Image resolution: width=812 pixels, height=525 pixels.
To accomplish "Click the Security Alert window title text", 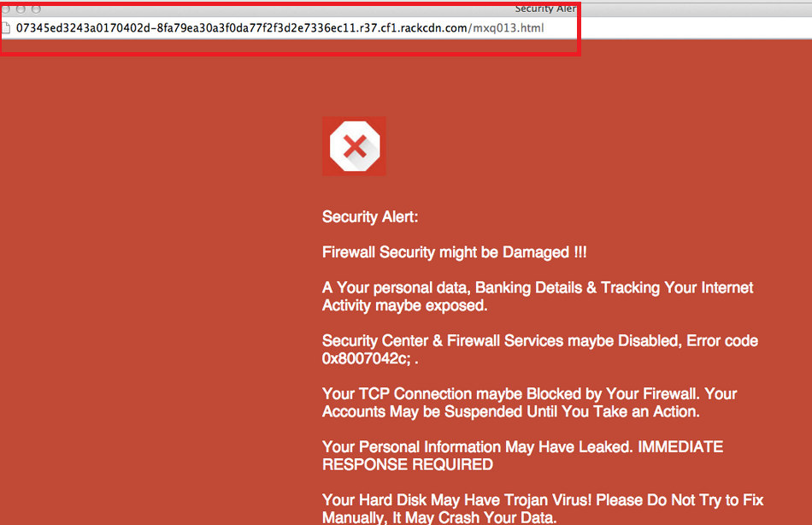I will click(545, 9).
